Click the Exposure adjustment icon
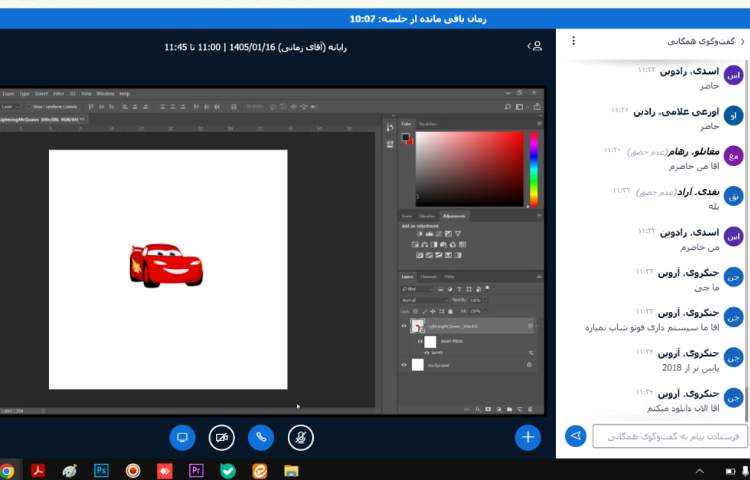The height and width of the screenshot is (480, 750). (448, 234)
